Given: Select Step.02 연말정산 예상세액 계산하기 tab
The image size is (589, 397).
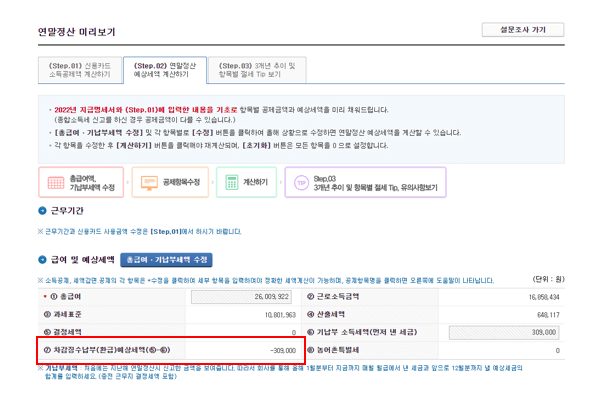Looking at the screenshot, I should pos(165,70).
